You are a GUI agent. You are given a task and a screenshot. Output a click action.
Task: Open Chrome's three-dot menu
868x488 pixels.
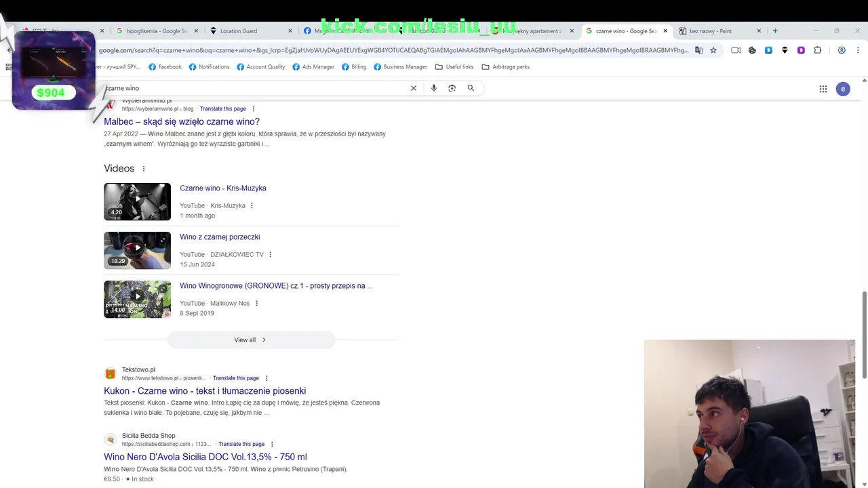(x=858, y=50)
